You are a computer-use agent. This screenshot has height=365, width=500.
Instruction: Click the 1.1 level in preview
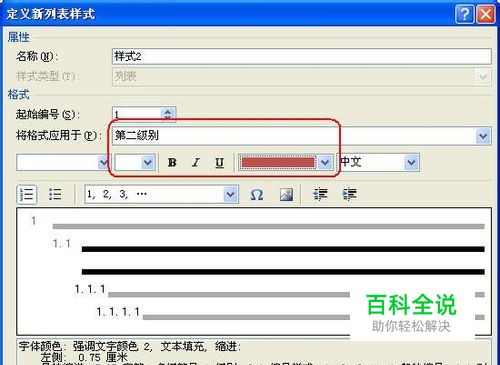click(x=62, y=244)
